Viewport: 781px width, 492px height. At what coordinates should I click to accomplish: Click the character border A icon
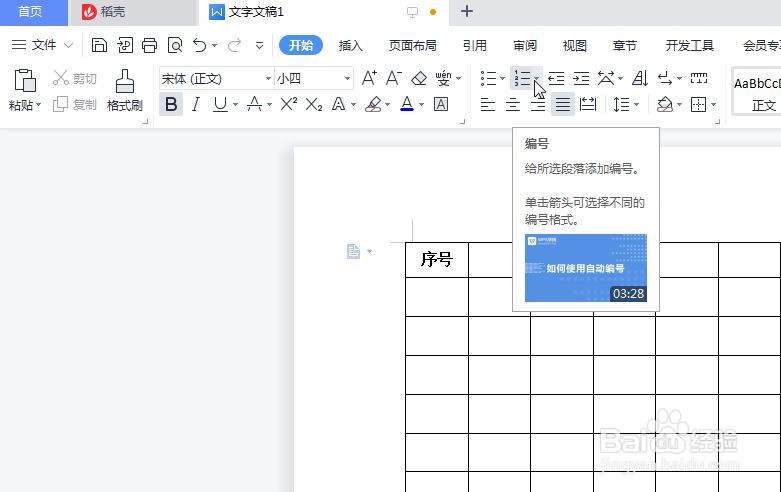coord(441,105)
